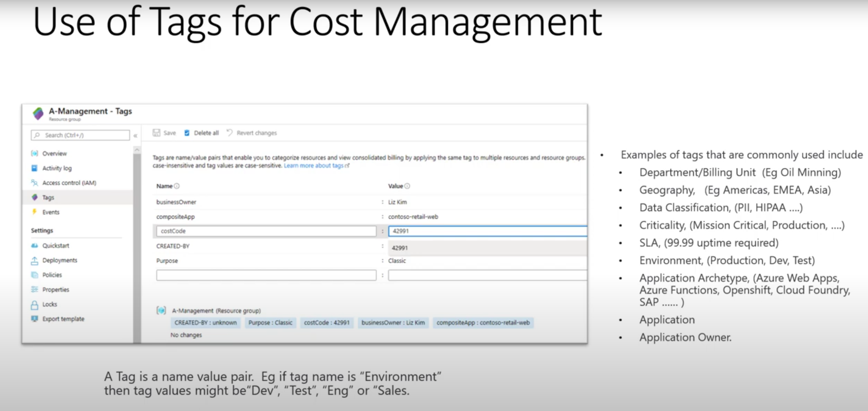
Task: Click the Locks padlock icon
Action: pyautogui.click(x=35, y=304)
